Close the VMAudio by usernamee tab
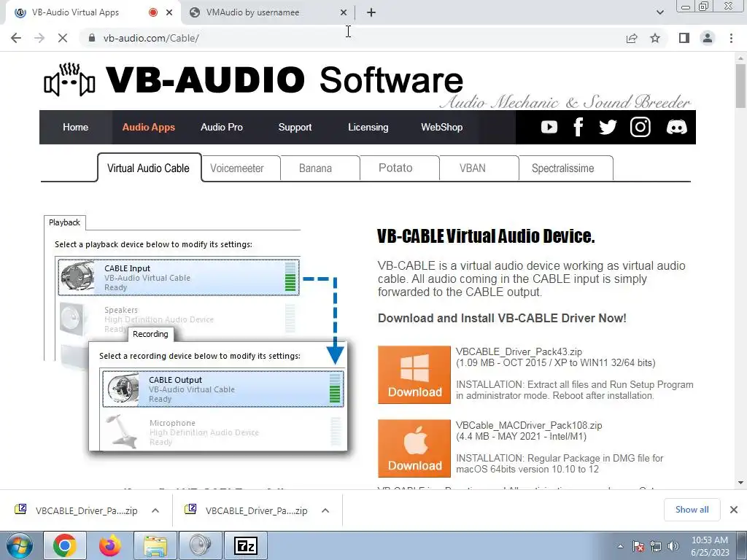Viewport: 747px width, 560px height. (x=344, y=12)
